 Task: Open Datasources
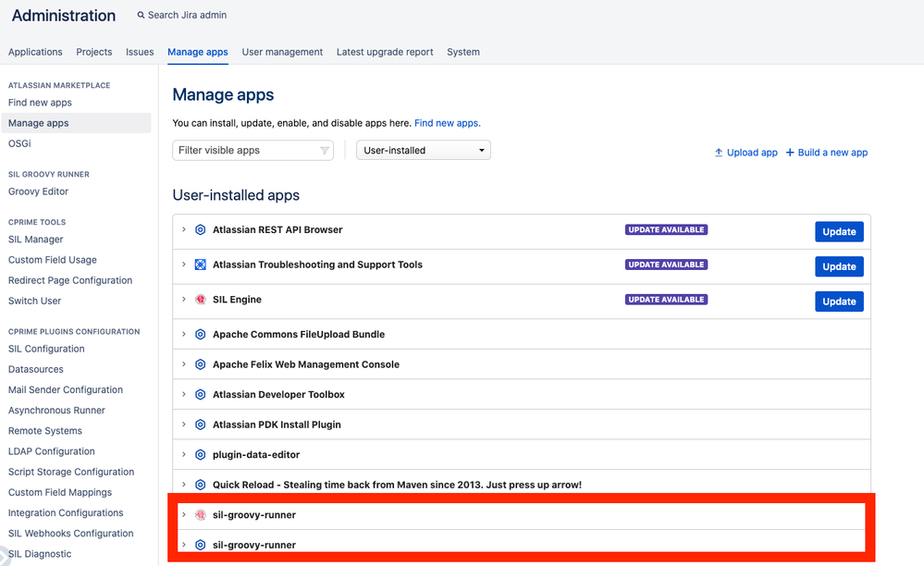pyautogui.click(x=36, y=369)
